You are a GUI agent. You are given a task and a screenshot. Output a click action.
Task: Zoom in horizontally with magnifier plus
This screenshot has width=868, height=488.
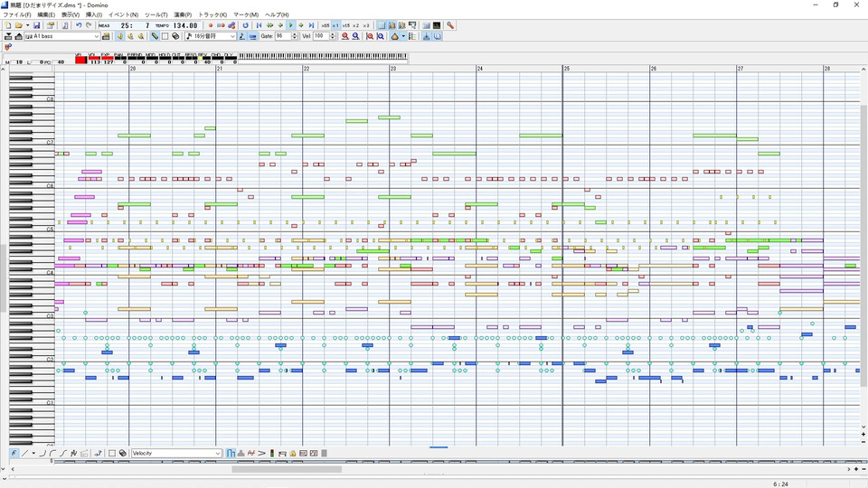coord(344,36)
